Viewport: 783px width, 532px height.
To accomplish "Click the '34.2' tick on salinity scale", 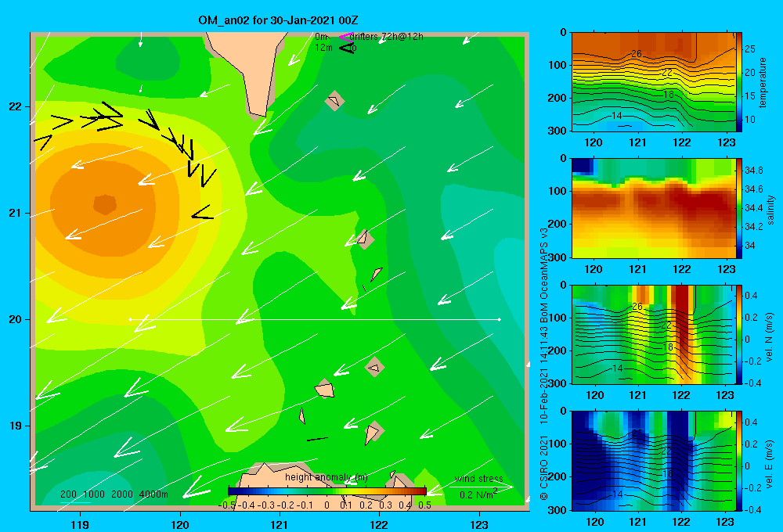I will coord(753,227).
